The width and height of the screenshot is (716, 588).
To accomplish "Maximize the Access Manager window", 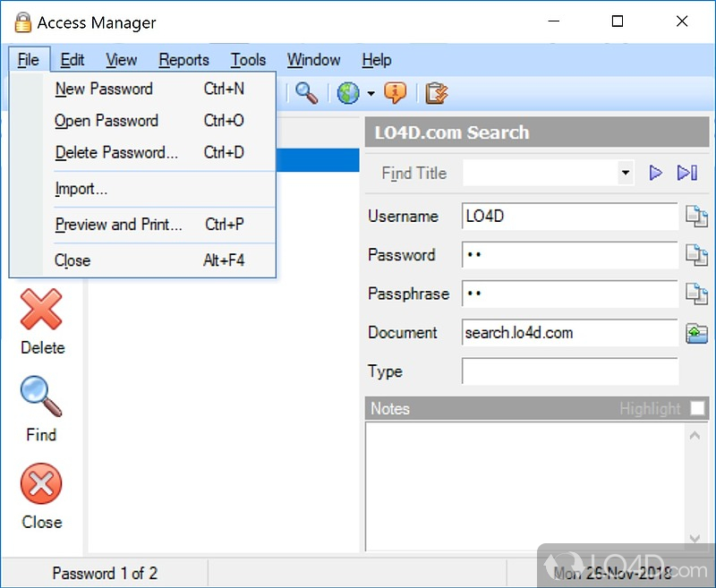I will coord(618,21).
